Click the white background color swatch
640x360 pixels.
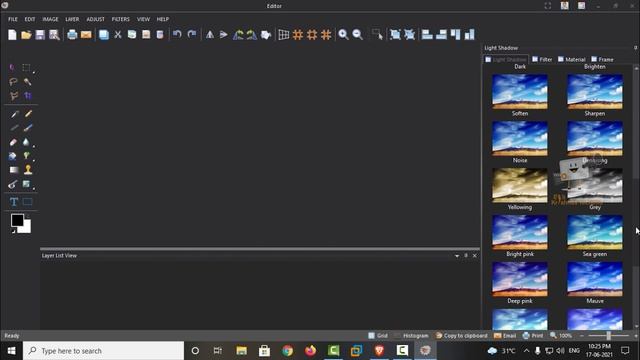click(x=27, y=228)
